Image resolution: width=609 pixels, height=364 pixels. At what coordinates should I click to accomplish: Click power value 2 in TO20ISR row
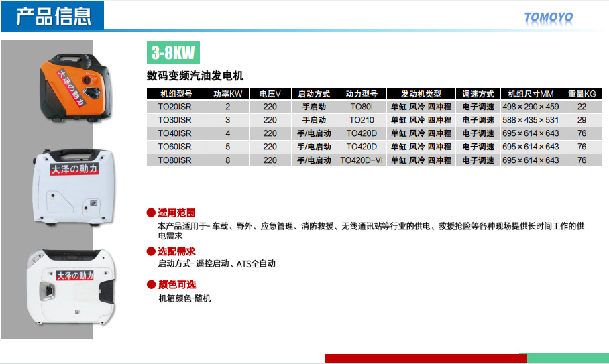(228, 107)
